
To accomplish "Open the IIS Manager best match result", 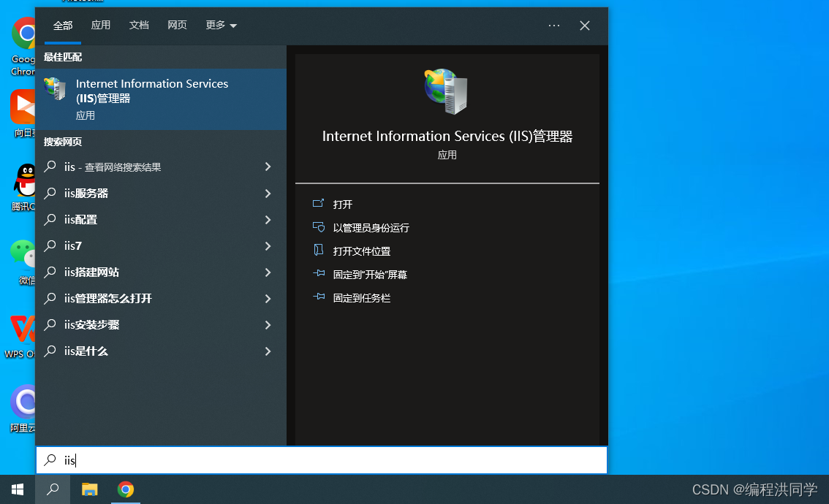I will coord(152,99).
